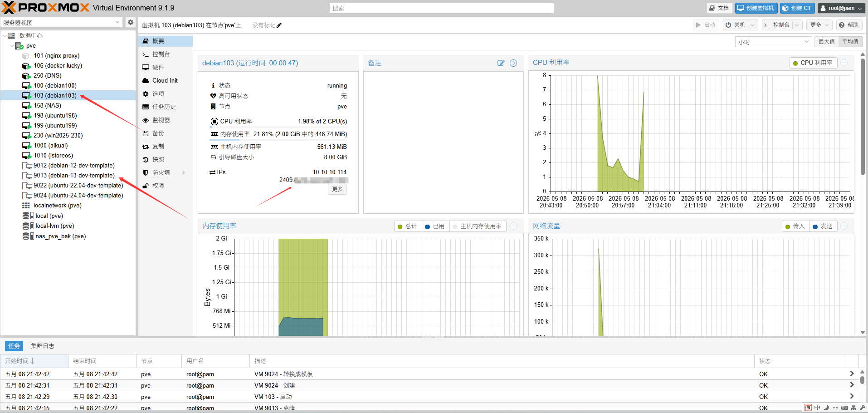Click the edit notes icon in 备注 panel
This screenshot has width=868, height=413.
(x=501, y=63)
